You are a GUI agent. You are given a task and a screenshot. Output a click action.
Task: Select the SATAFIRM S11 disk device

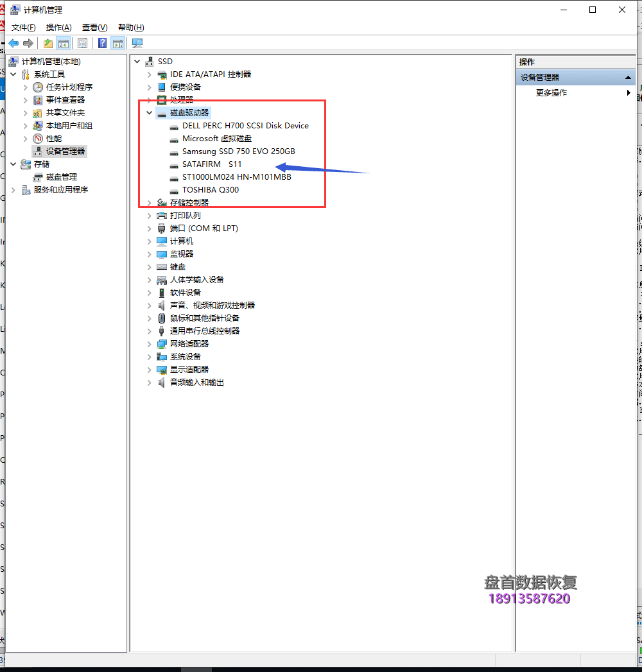tap(212, 164)
